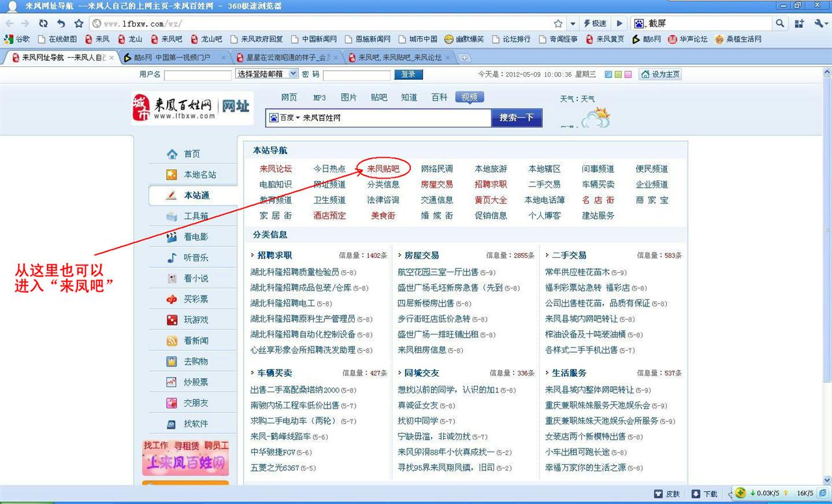Screen dimensions: 832x504
Task: Click the 上来凤百姓网 banner image
Action: (186, 458)
